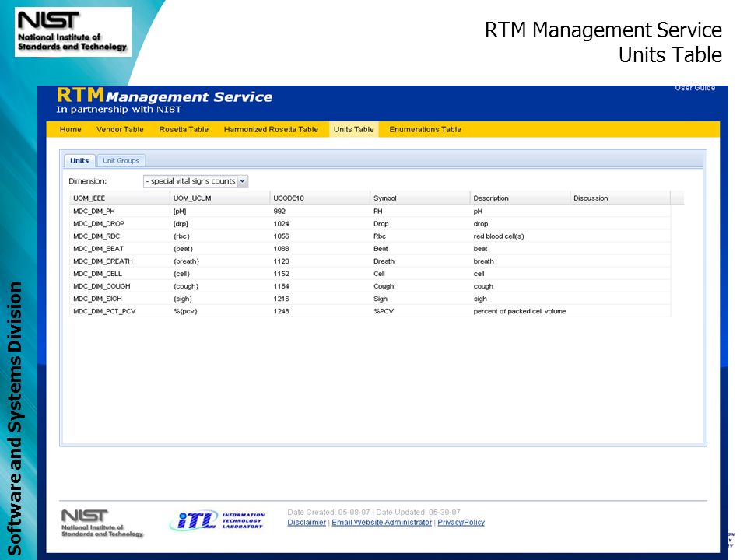Open the Home menu item
This screenshot has width=747, height=560.
(71, 130)
